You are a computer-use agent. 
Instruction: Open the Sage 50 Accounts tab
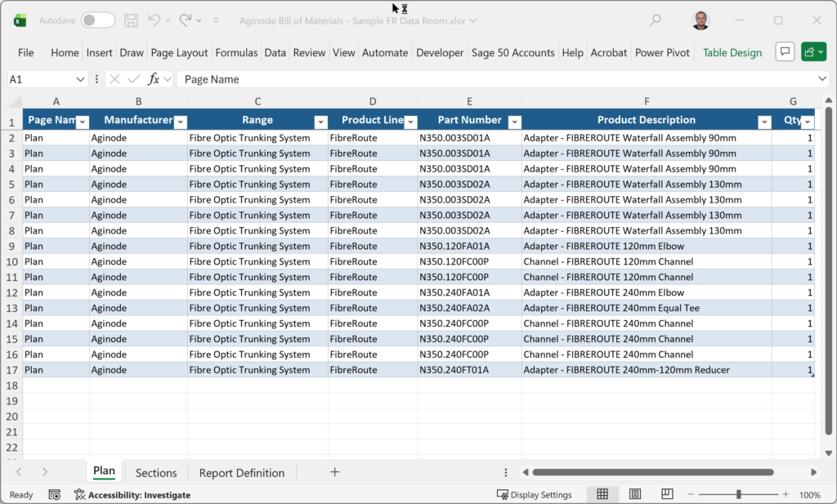click(x=513, y=53)
